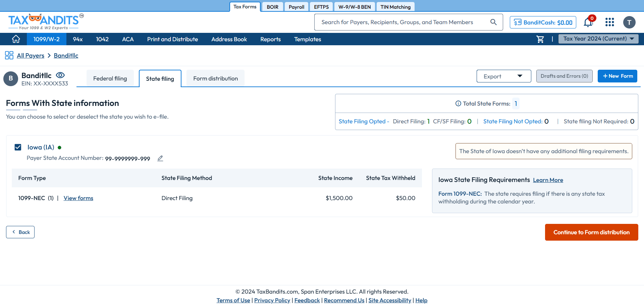This screenshot has width=644, height=308.
Task: Open the EFTPS top tab
Action: point(321,7)
